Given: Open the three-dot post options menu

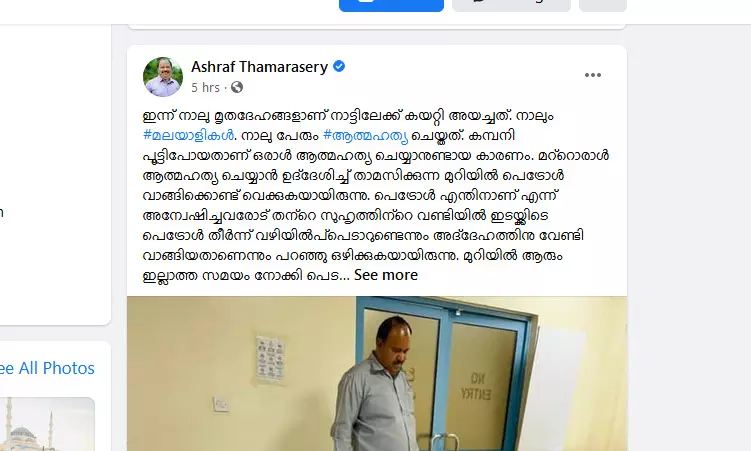Looking at the screenshot, I should coord(592,75).
